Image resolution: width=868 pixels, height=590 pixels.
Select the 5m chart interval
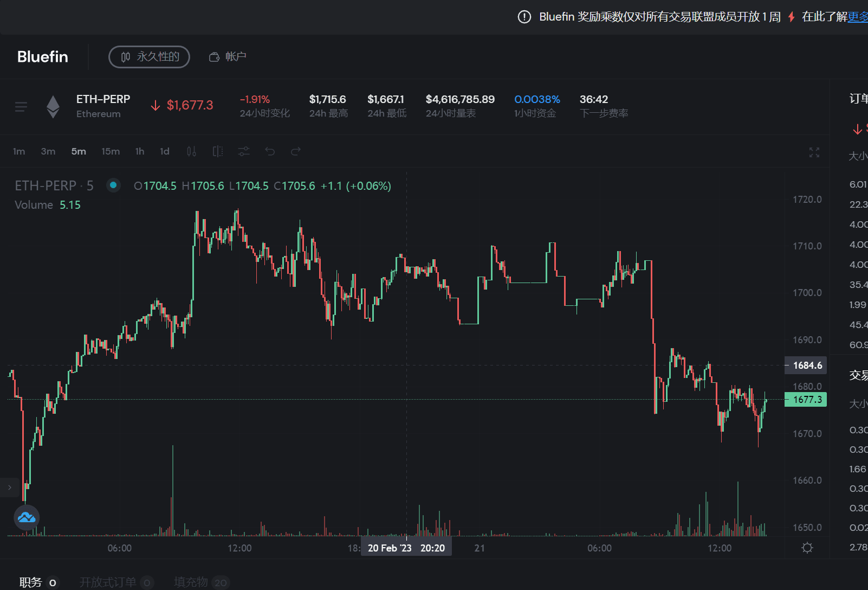(79, 151)
